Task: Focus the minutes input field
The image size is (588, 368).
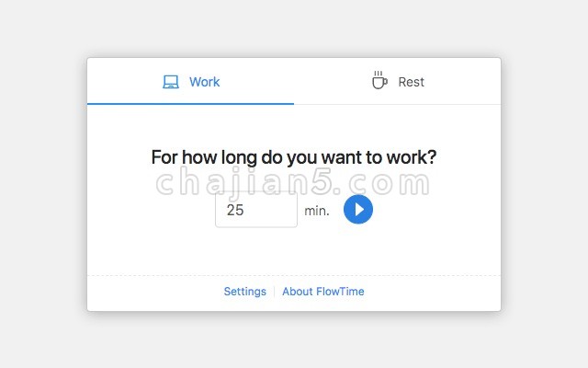Action: tap(256, 210)
